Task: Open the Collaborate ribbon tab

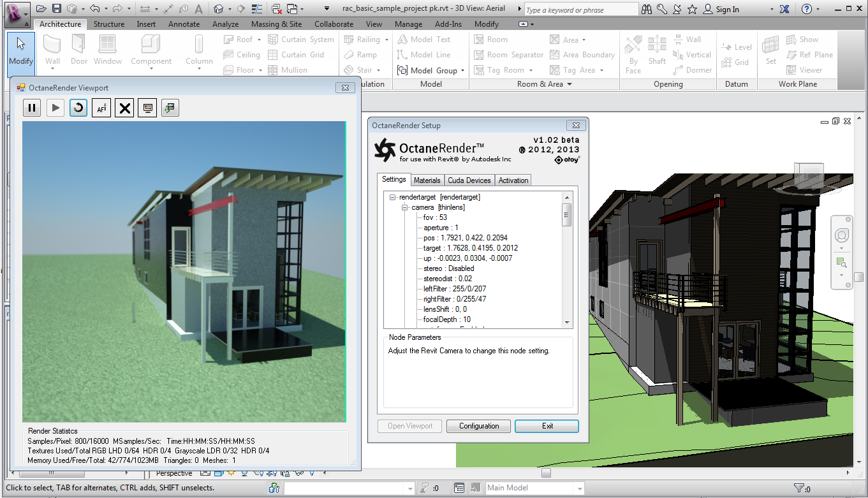Action: point(334,24)
